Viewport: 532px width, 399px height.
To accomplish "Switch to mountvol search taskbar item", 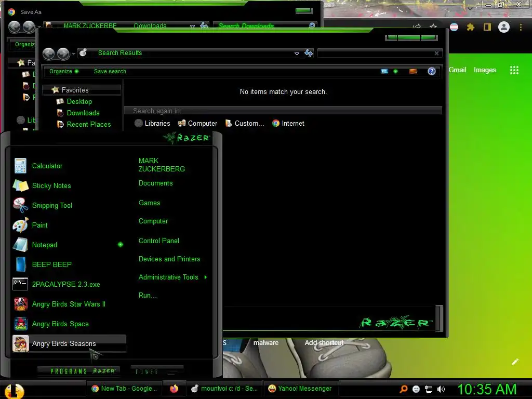I will tap(224, 389).
